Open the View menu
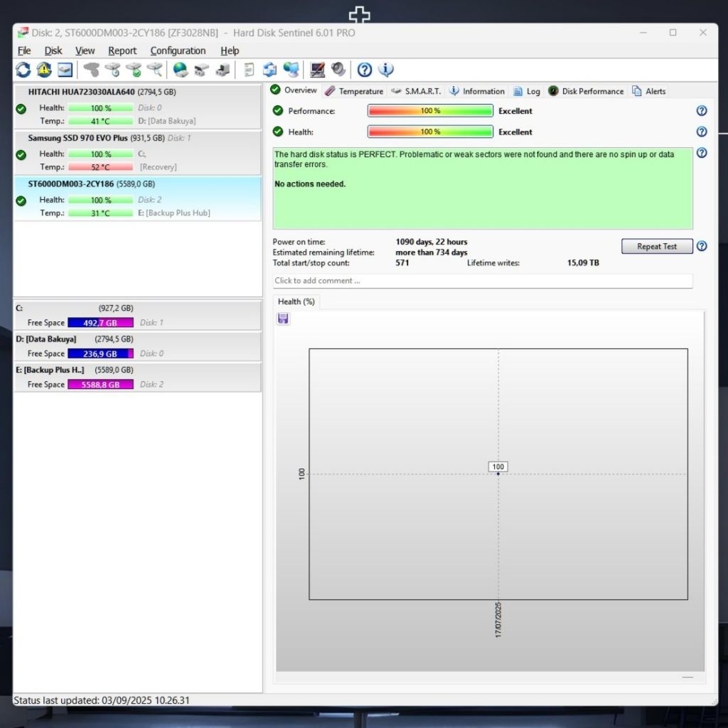The height and width of the screenshot is (728, 728). [x=85, y=50]
